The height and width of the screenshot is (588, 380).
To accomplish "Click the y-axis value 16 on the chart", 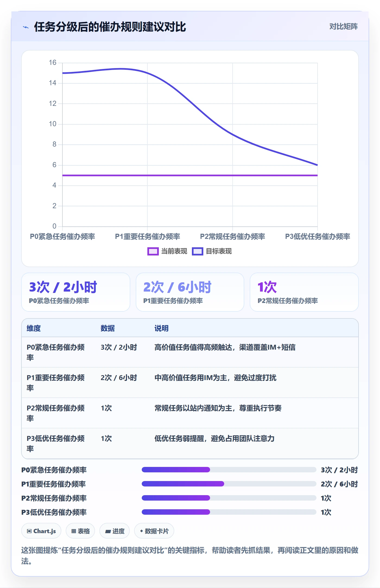I will [53, 63].
